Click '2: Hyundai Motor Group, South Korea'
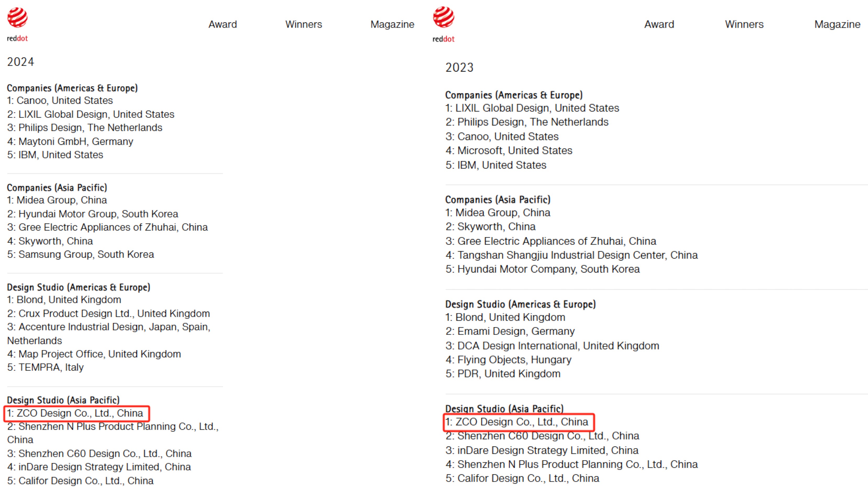Image resolution: width=868 pixels, height=492 pixels. [93, 214]
